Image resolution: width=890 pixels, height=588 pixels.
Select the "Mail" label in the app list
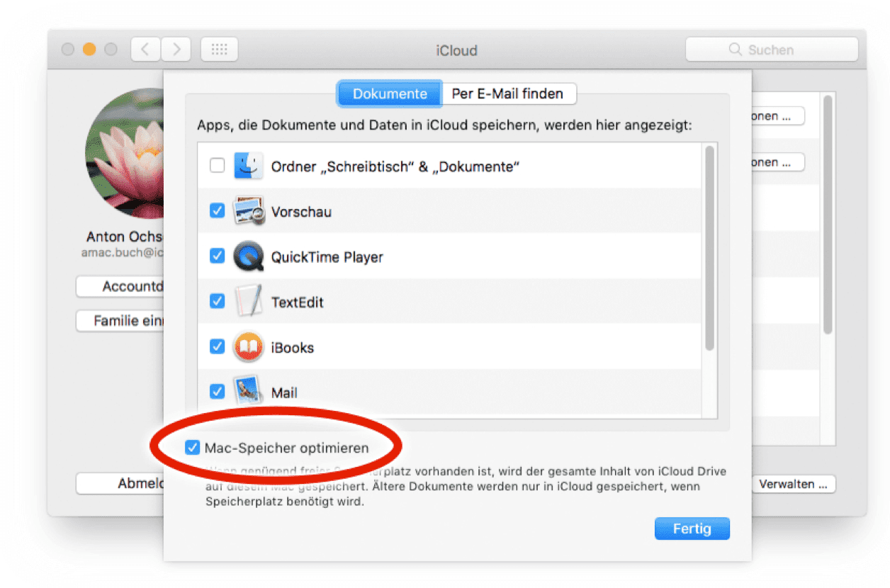click(x=285, y=392)
